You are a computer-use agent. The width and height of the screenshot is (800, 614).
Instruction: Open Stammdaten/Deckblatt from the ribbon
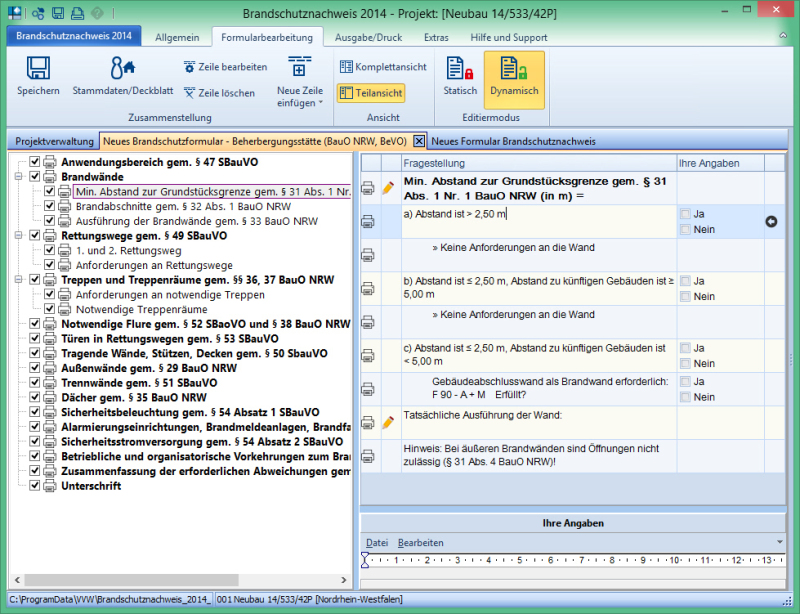click(122, 77)
